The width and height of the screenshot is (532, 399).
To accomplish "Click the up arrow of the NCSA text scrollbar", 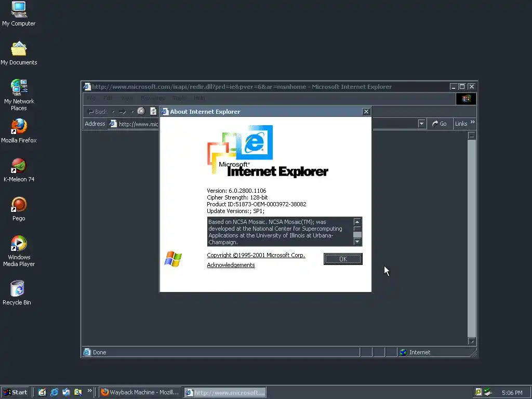I will (357, 222).
